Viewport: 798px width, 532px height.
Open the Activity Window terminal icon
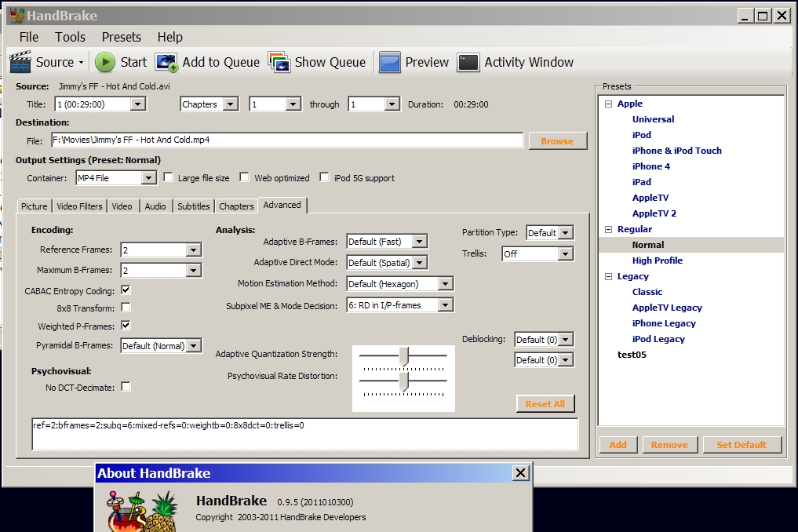468,62
